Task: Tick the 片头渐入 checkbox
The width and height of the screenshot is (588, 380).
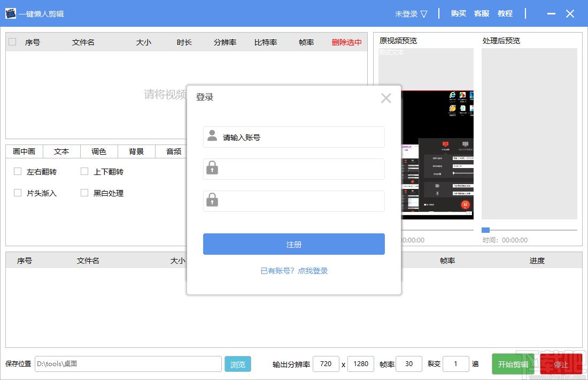Action: pyautogui.click(x=18, y=193)
